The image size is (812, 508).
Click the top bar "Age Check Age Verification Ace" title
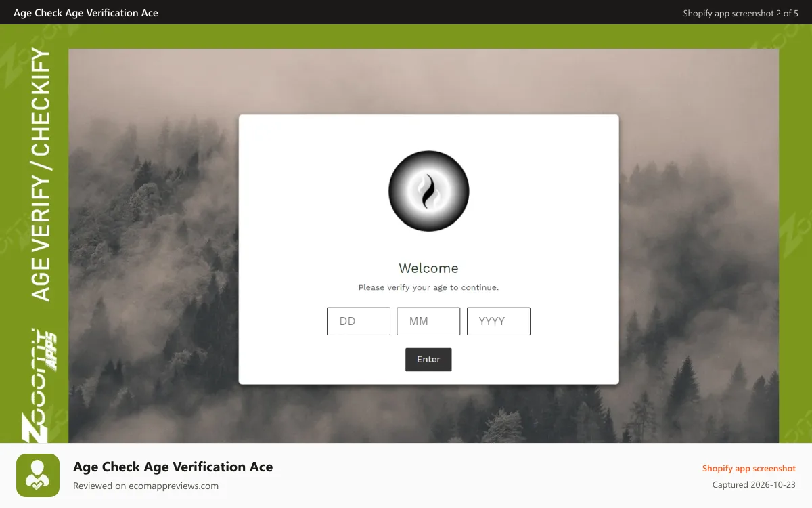(x=86, y=12)
